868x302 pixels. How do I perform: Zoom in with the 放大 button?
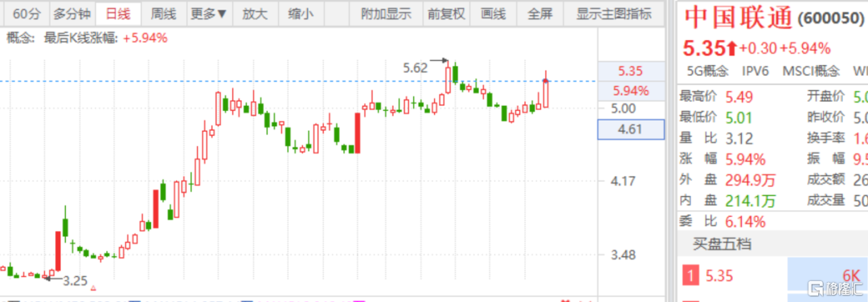(x=256, y=14)
